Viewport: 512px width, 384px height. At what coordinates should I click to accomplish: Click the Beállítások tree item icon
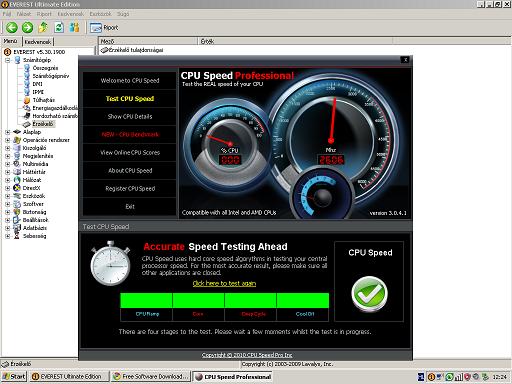pyautogui.click(x=17, y=220)
